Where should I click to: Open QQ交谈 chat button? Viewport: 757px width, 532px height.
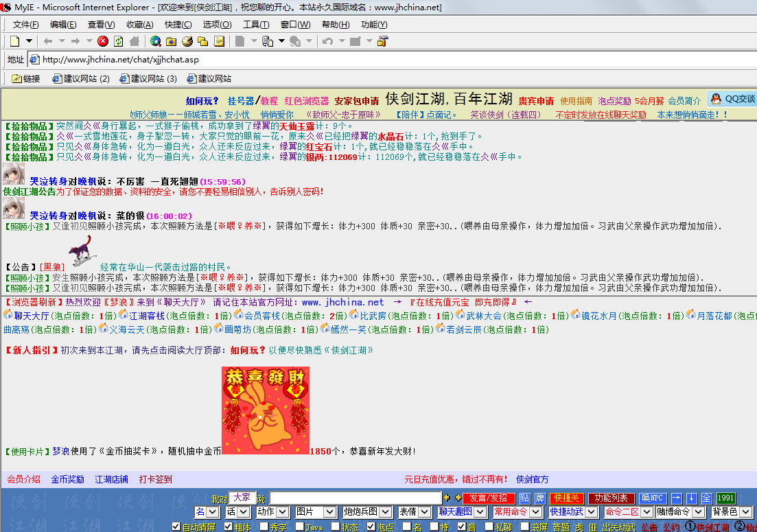[732, 99]
